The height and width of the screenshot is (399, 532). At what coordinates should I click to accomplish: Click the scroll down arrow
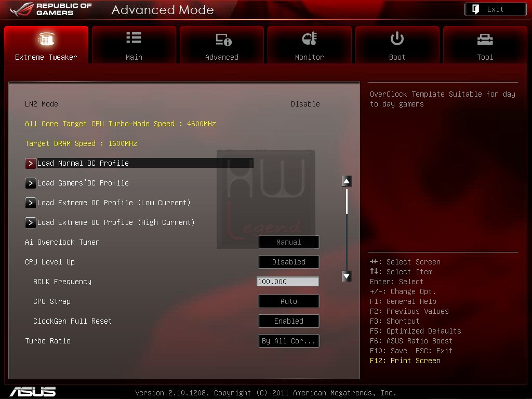347,276
